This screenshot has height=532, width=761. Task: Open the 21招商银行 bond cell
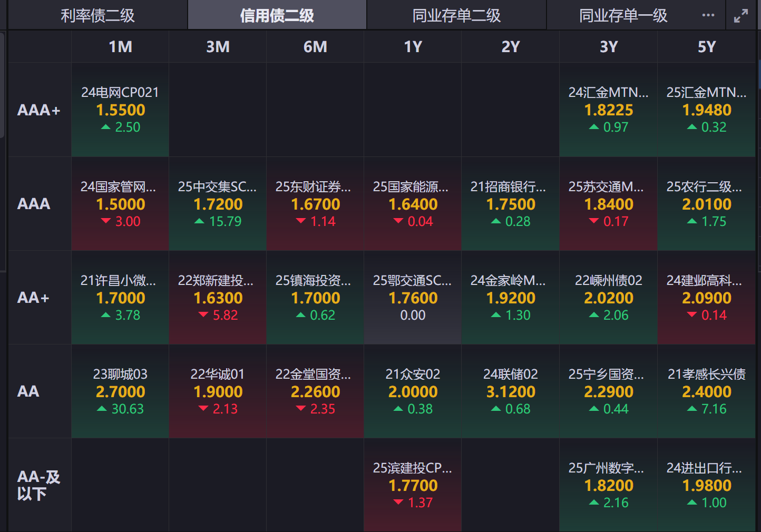[510, 204]
